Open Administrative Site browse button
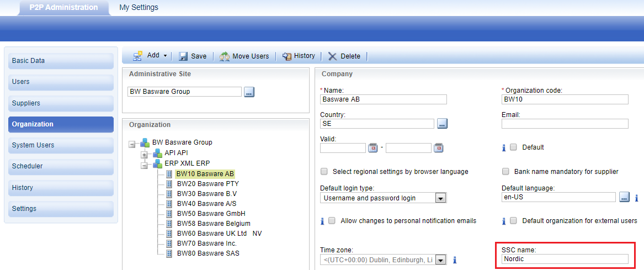The width and height of the screenshot is (644, 270). (249, 92)
